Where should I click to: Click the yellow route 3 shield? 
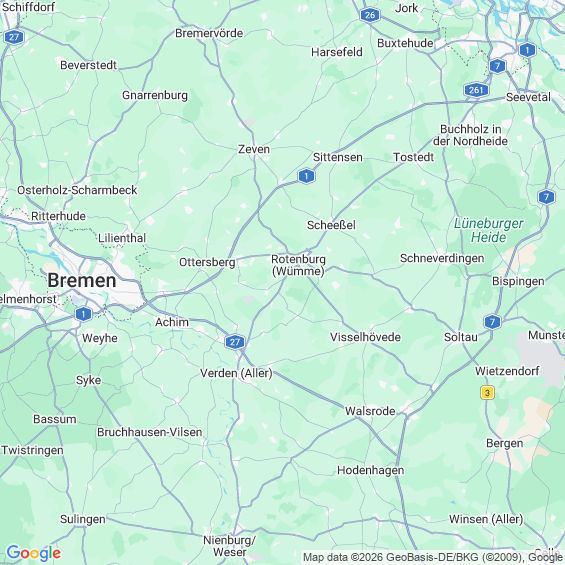pos(487,392)
